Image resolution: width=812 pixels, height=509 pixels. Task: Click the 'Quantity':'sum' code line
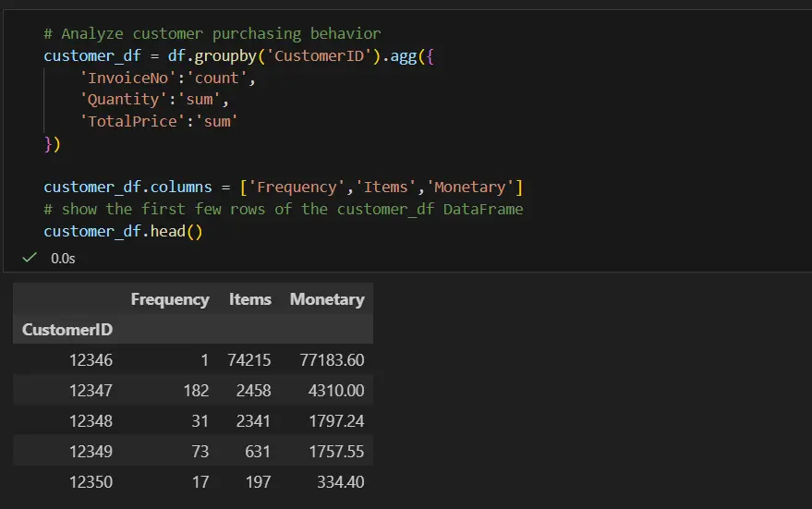click(x=153, y=100)
